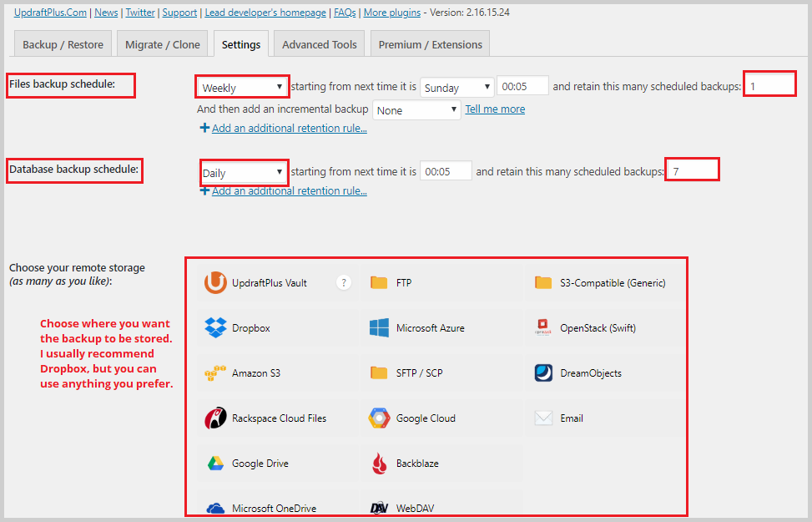The height and width of the screenshot is (522, 812).
Task: Pick the S3-Compatible (Generic) folder icon
Action: (x=543, y=282)
